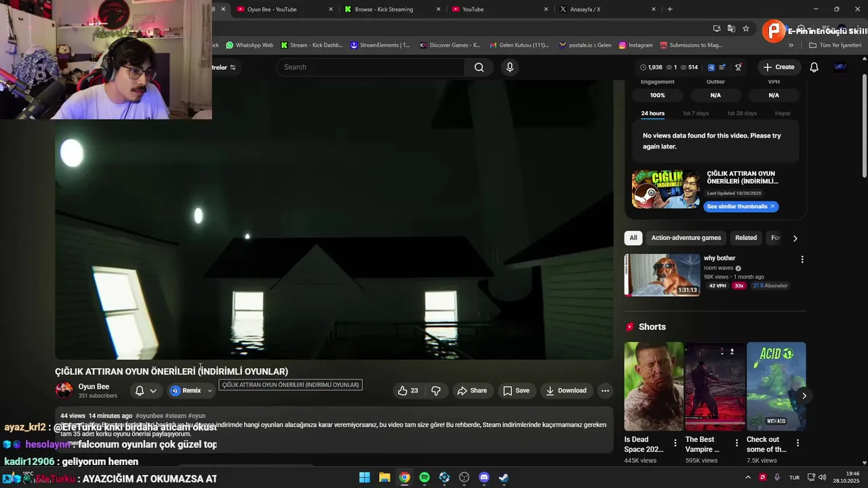Toggle subscription notification bell for Oyun Bee
Screen dimensions: 868x488
tap(140, 390)
